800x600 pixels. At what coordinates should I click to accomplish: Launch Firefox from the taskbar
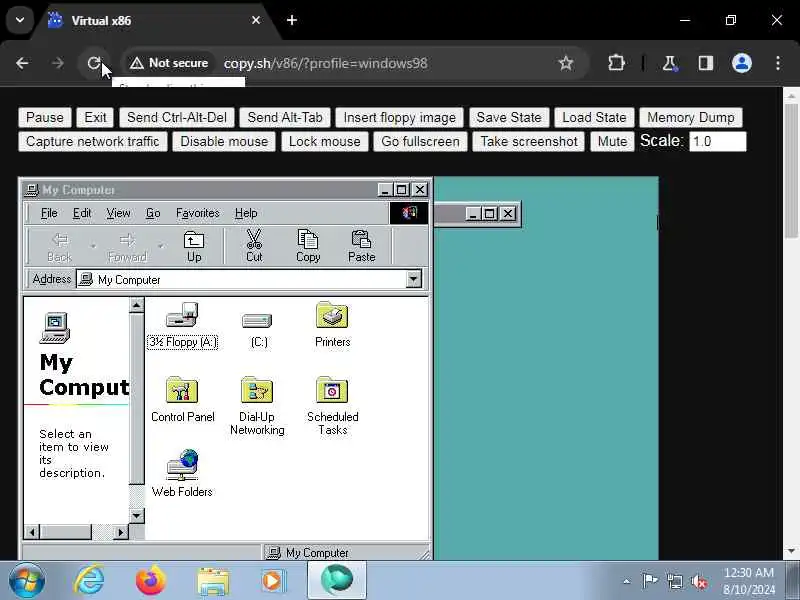(151, 581)
